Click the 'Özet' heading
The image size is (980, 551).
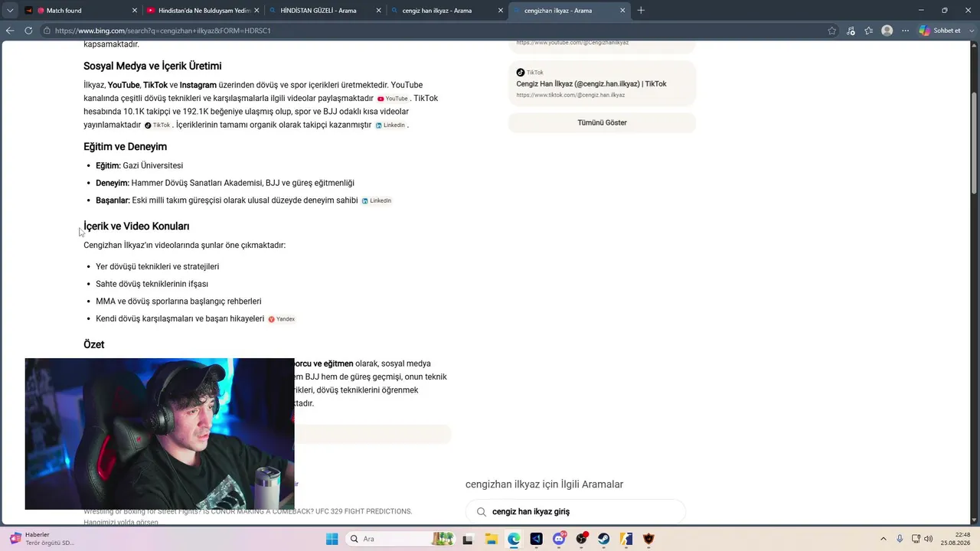coord(93,345)
